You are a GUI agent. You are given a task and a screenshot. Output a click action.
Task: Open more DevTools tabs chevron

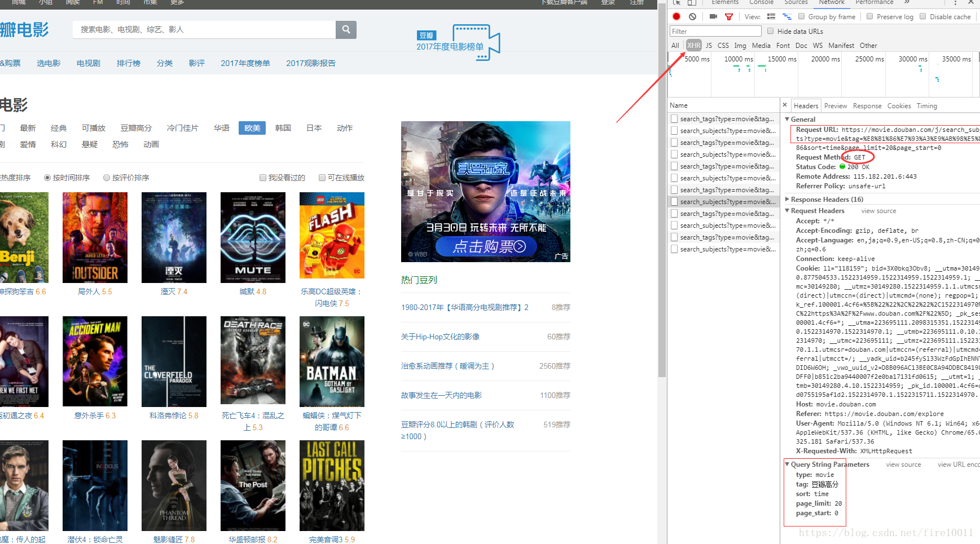pyautogui.click(x=907, y=2)
